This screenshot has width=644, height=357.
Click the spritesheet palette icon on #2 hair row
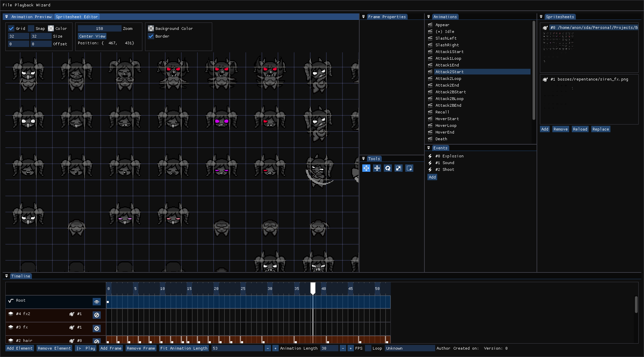point(72,341)
